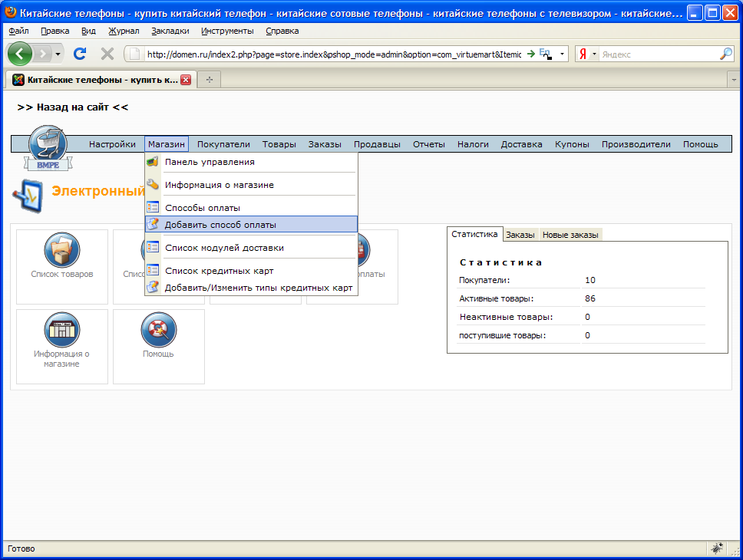743x560 pixels.
Task: Click the browser back arrow button
Action: (21, 54)
